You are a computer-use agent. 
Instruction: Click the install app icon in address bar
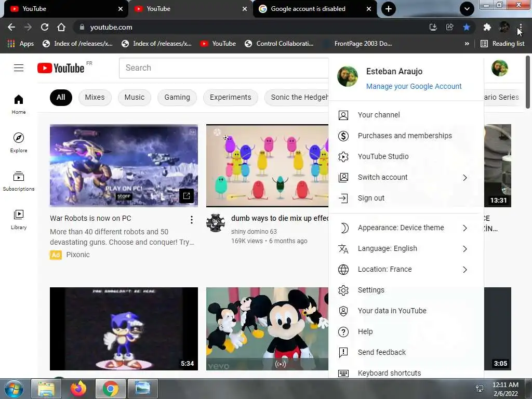click(433, 27)
